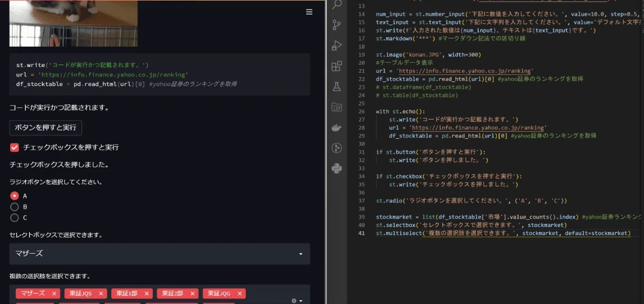Open the マザーズ selectbox dropdown
644x304 pixels.
[159, 254]
